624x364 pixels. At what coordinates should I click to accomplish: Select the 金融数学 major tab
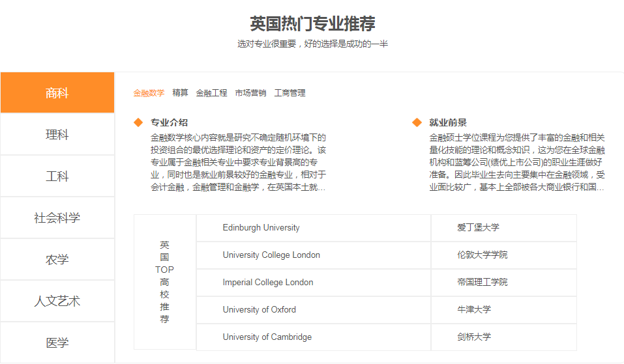click(x=149, y=93)
